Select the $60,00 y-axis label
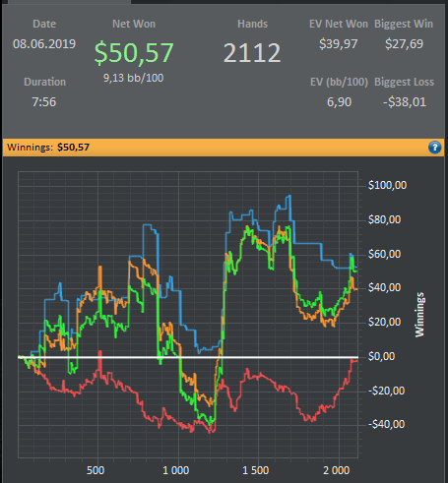The width and height of the screenshot is (448, 483). tap(384, 254)
